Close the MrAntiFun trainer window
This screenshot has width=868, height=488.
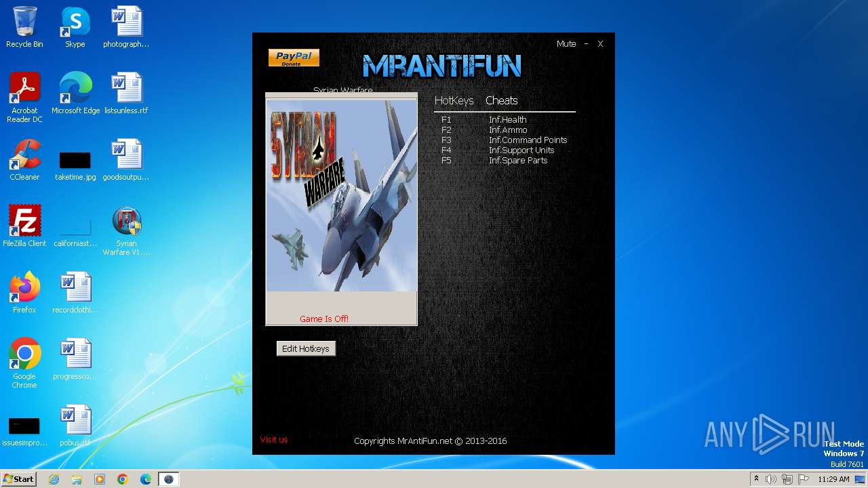[x=600, y=43]
